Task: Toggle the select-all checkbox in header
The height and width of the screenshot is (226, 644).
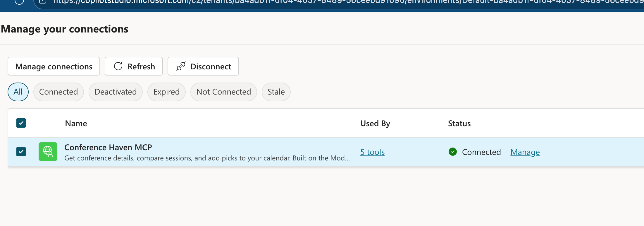Action: (21, 123)
